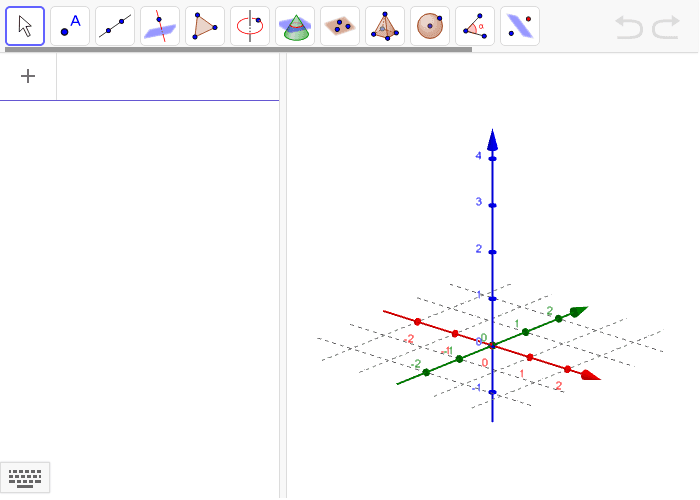Viewport: 700px width, 500px height.
Task: Click the plus button in algebra panel
Action: coord(28,76)
